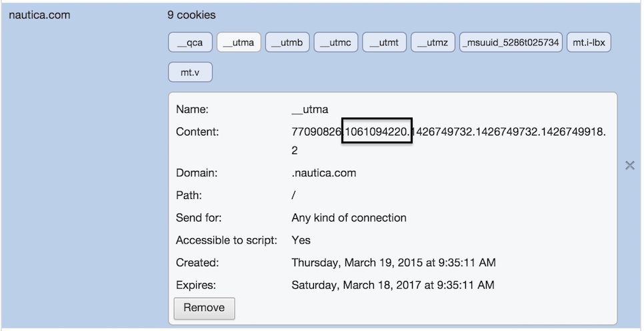Click the Name field value __utma

pos(310,109)
